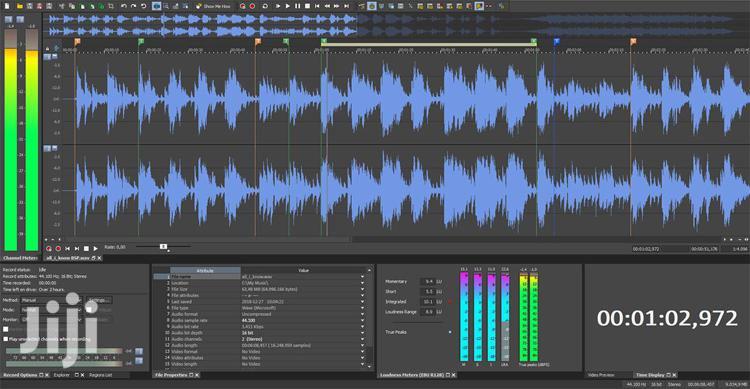The width and height of the screenshot is (750, 389).
Task: Open a file via yellow folder icon
Action: pos(20,6)
